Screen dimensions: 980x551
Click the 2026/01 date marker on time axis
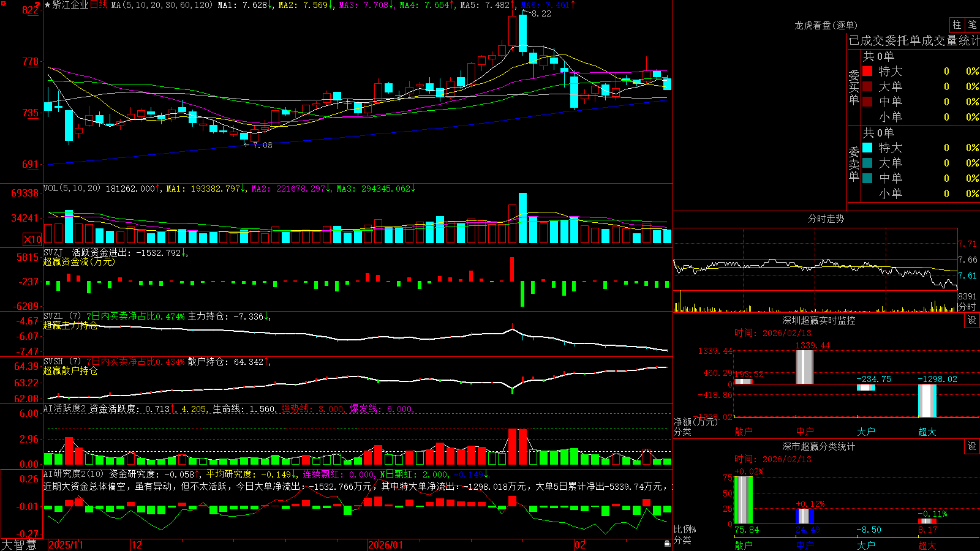386,545
